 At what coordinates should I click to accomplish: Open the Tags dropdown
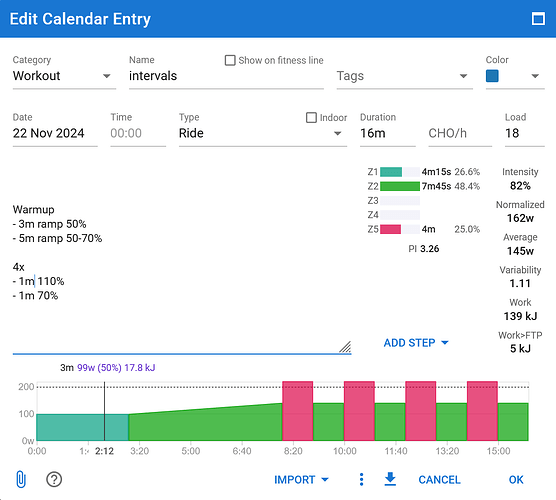405,76
